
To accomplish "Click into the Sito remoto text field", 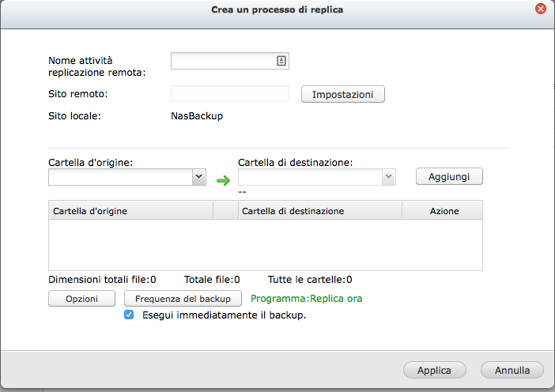I will (230, 93).
